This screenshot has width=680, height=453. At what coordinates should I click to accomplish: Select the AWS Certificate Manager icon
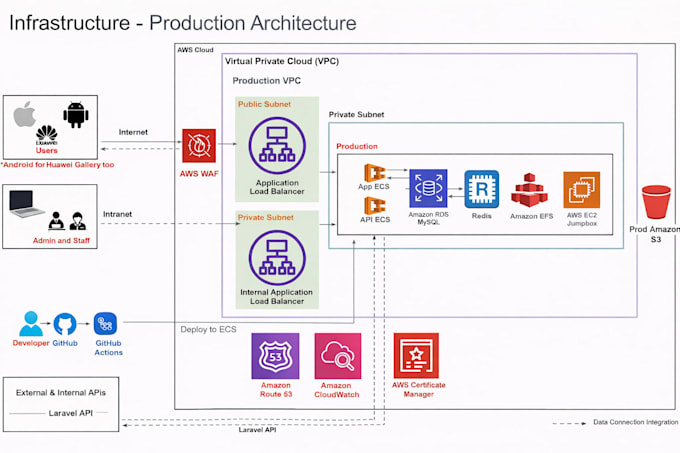click(x=416, y=355)
